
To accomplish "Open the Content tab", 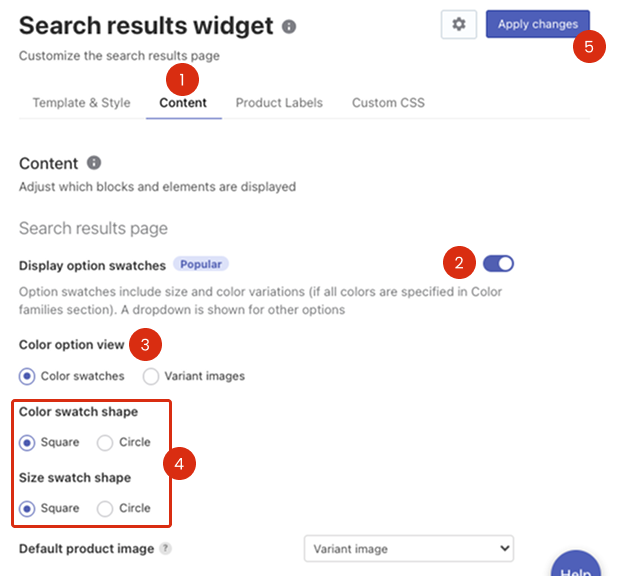I will [x=183, y=103].
